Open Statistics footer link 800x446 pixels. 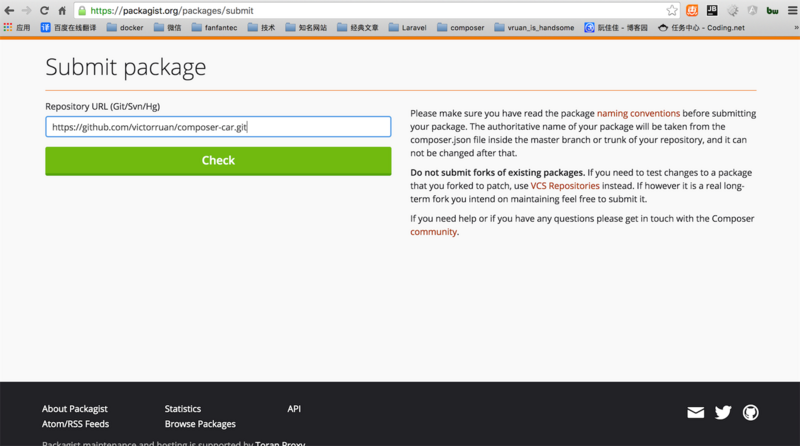183,409
